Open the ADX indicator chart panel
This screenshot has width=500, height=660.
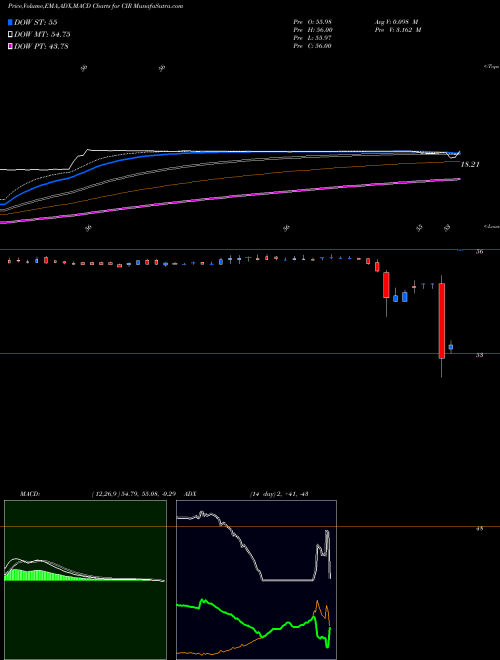257,580
